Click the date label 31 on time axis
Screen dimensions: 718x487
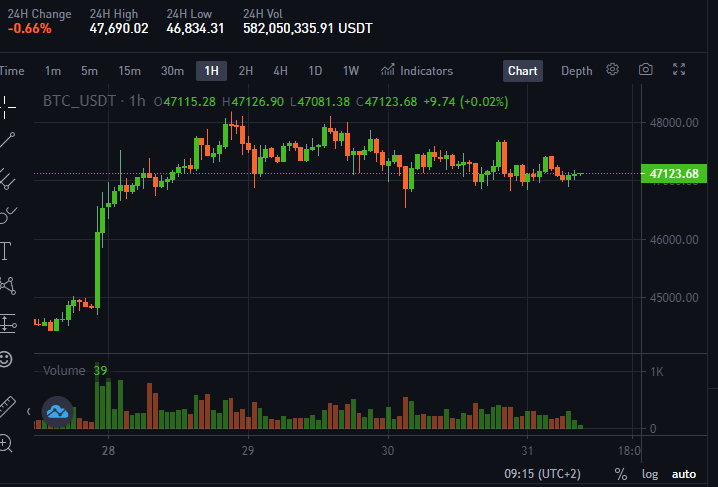527,451
